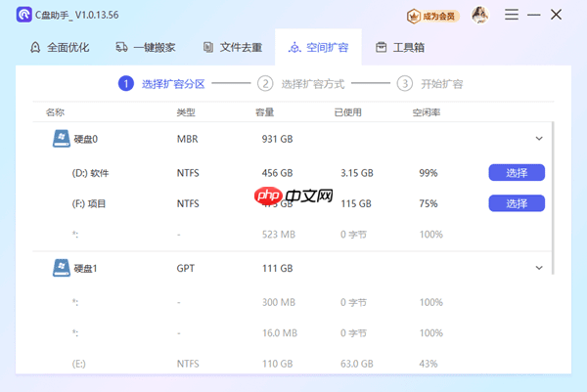The image size is (587, 392).
Task: Click the 43% free rate value
Action: (429, 364)
